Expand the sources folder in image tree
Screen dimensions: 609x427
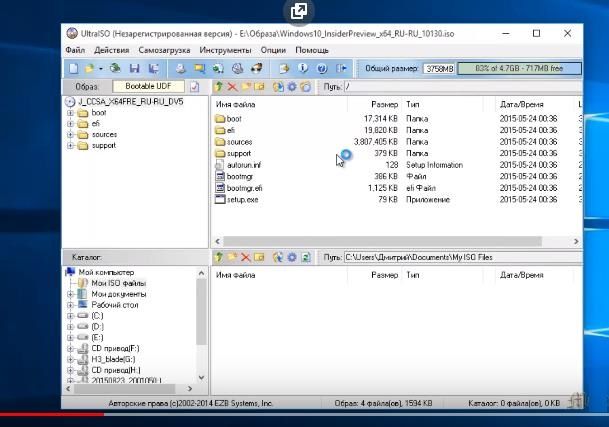tap(70, 135)
